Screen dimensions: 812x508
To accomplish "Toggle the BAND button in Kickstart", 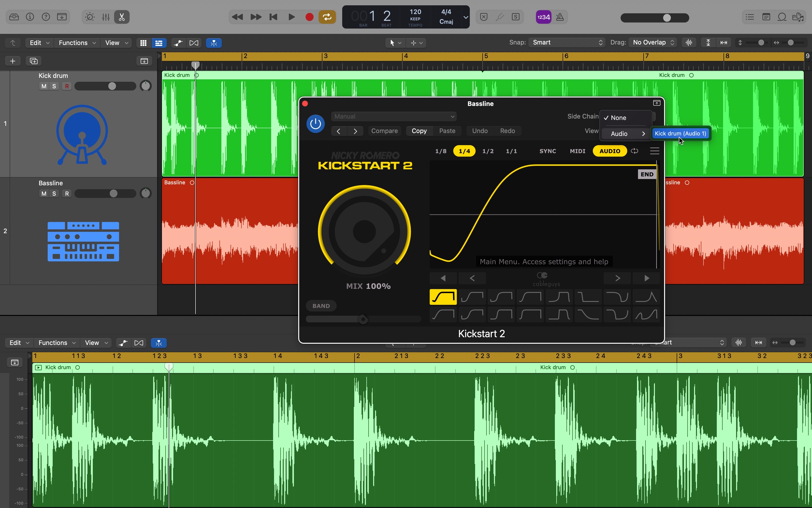I will [x=321, y=306].
